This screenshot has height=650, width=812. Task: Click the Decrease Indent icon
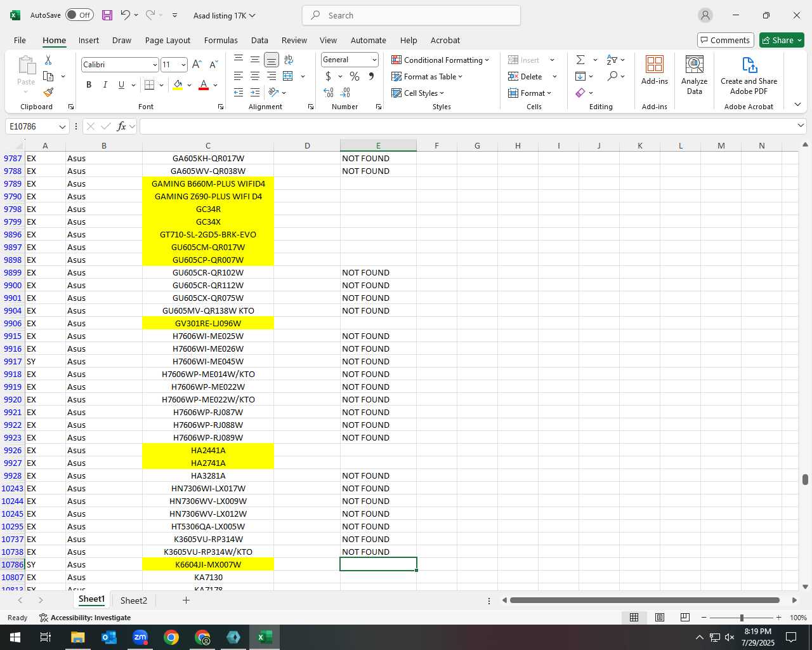pos(239,93)
